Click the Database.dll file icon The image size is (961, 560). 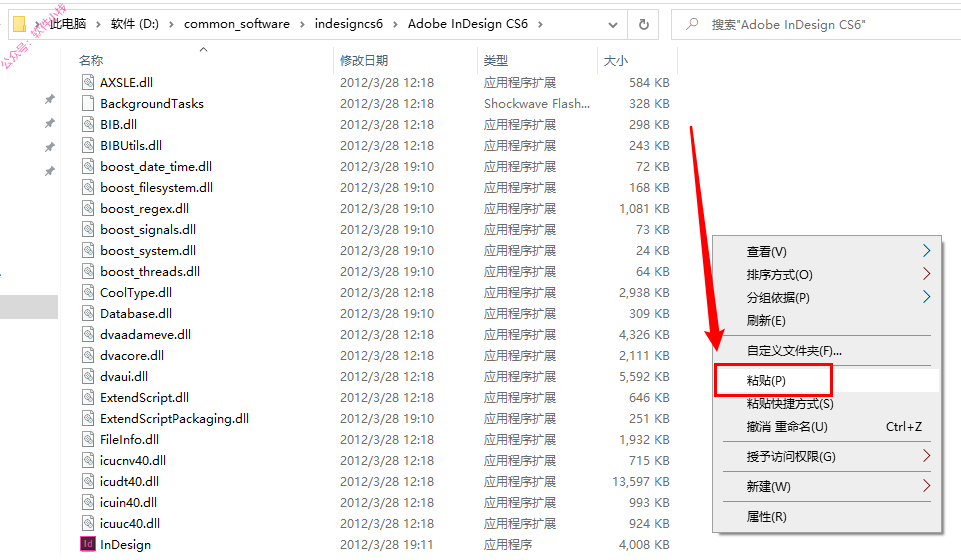coord(88,313)
